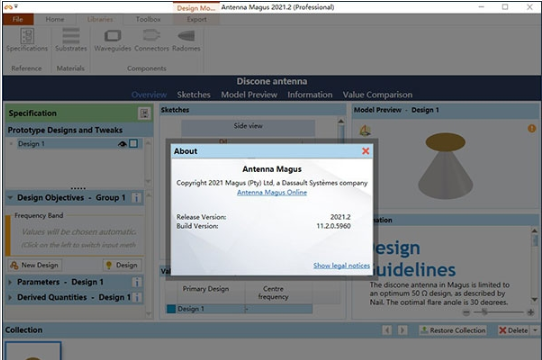
Task: Maximize the Antenna Magus window
Action: coord(505,7)
